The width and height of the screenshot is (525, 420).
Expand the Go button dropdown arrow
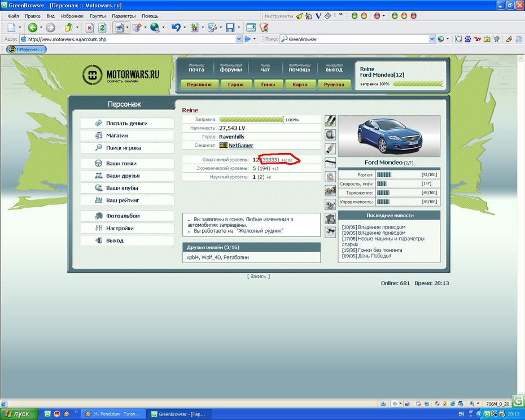click(x=255, y=39)
